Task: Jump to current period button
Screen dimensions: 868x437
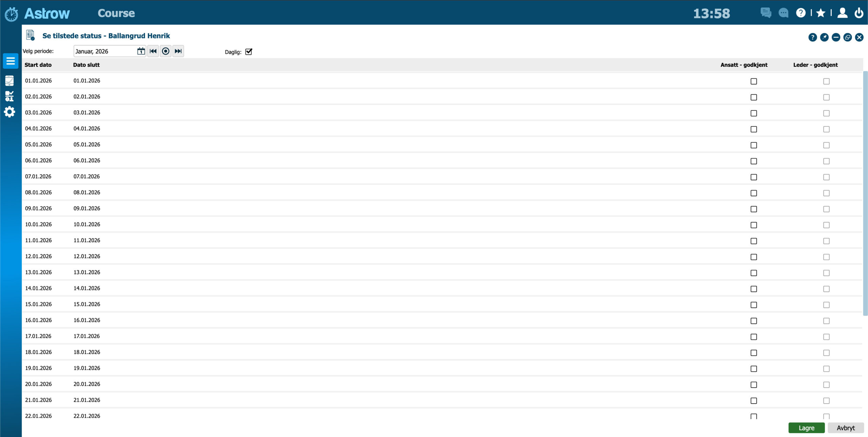Action: click(165, 51)
